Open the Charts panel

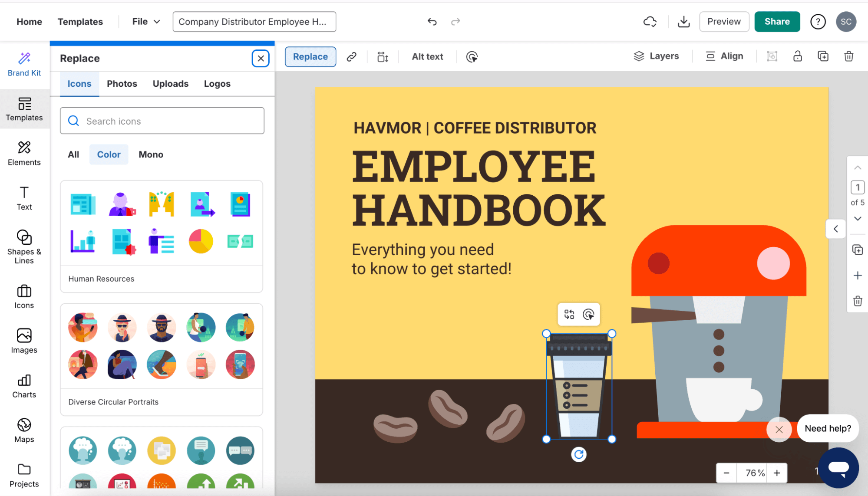pyautogui.click(x=24, y=385)
